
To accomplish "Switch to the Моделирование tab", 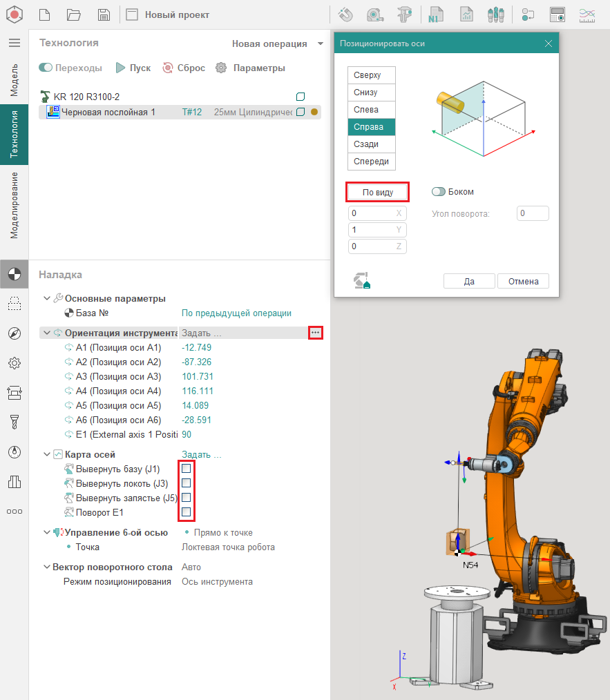I will pyautogui.click(x=14, y=204).
